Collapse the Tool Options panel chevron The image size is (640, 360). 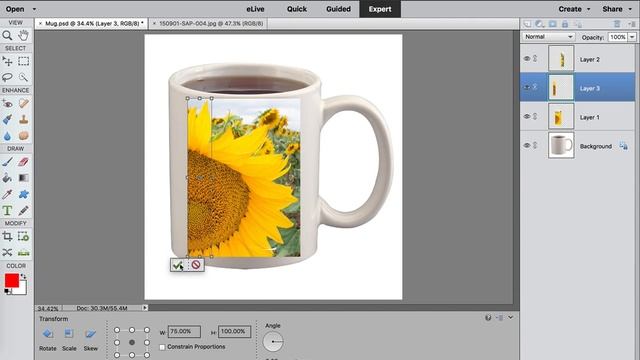click(511, 317)
